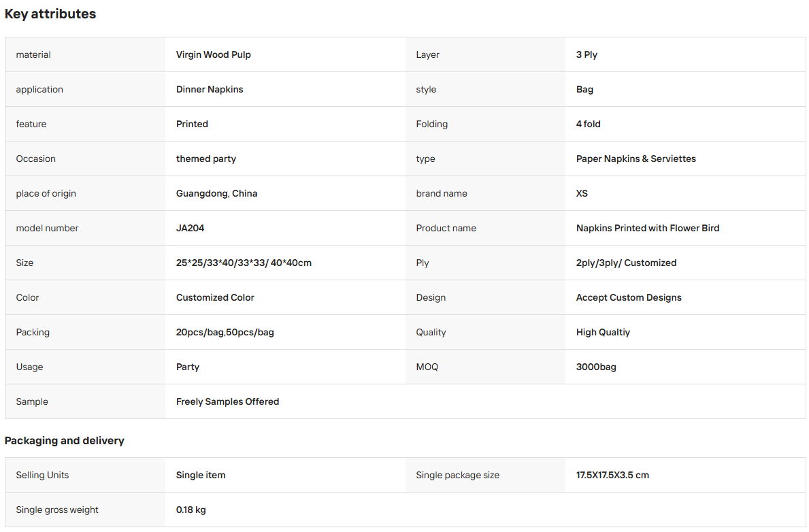Click the Packaging and delivery heading
Screen dimensions: 809x532
(x=65, y=441)
